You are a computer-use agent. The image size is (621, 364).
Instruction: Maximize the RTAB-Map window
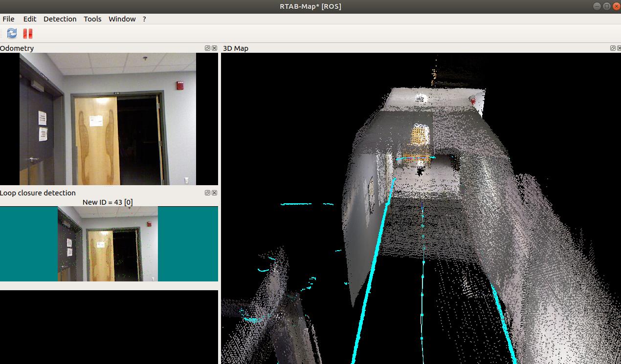coord(606,6)
